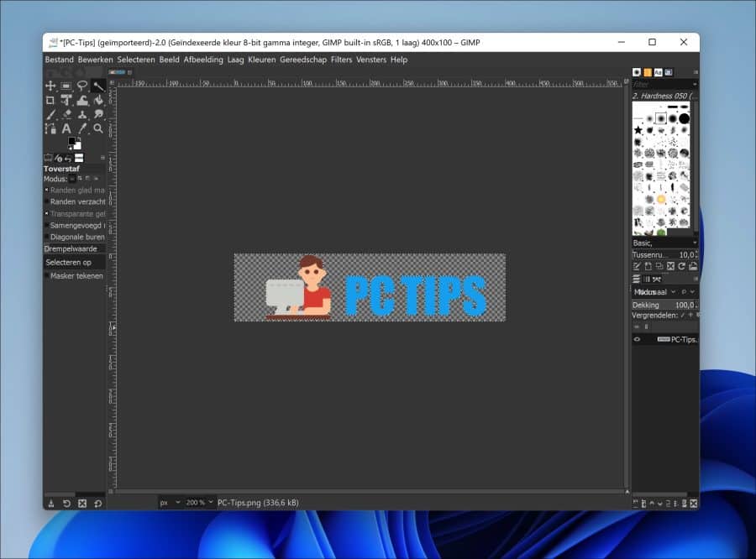756x559 pixels.
Task: Toggle visibility eye of PC-Tips layer
Action: 637,339
